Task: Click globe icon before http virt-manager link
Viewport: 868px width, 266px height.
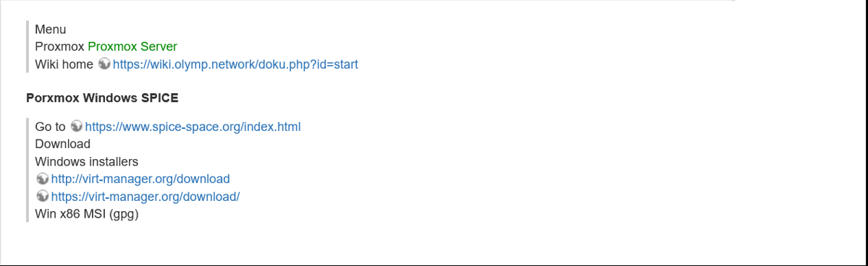Action: [x=42, y=179]
